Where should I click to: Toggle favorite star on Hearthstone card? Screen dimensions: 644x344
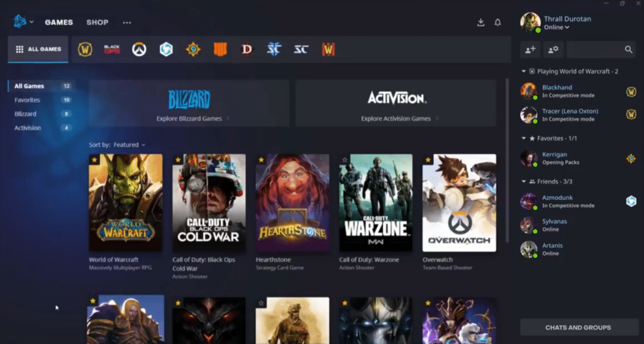261,160
